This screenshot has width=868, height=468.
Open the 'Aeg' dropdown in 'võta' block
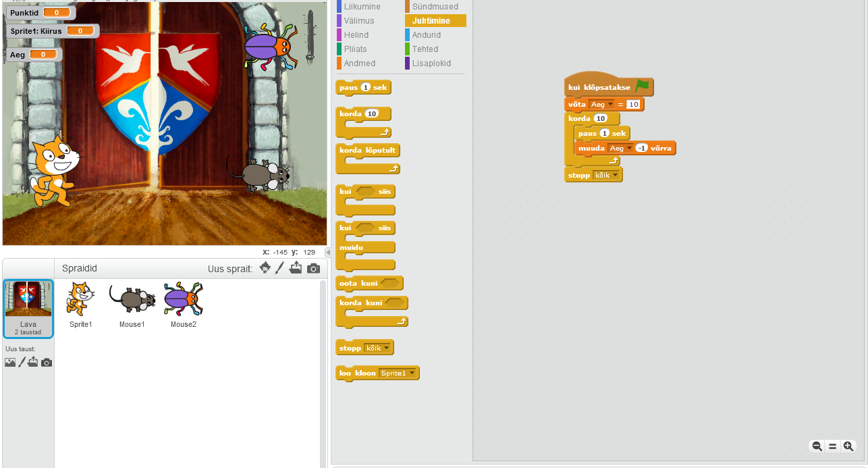(x=611, y=105)
